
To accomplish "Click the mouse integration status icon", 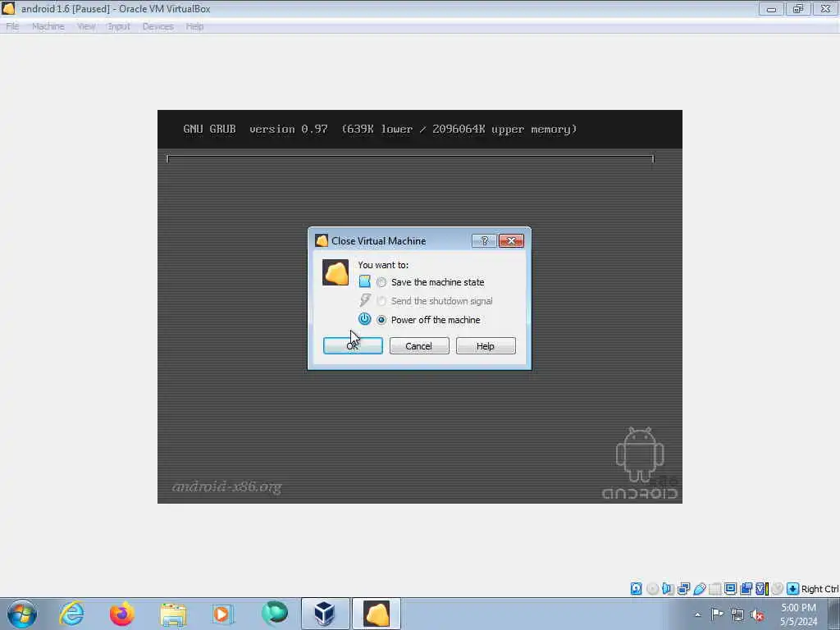I will [x=777, y=589].
